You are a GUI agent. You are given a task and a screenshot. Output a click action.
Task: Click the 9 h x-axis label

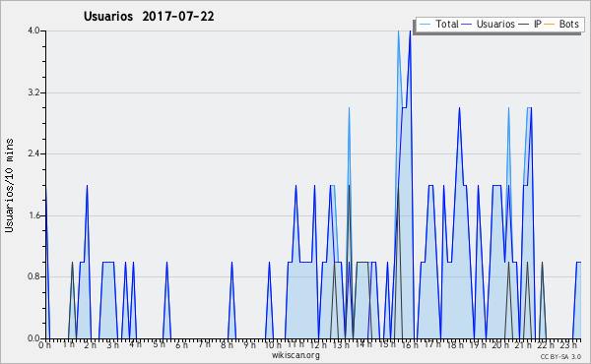pos(249,345)
